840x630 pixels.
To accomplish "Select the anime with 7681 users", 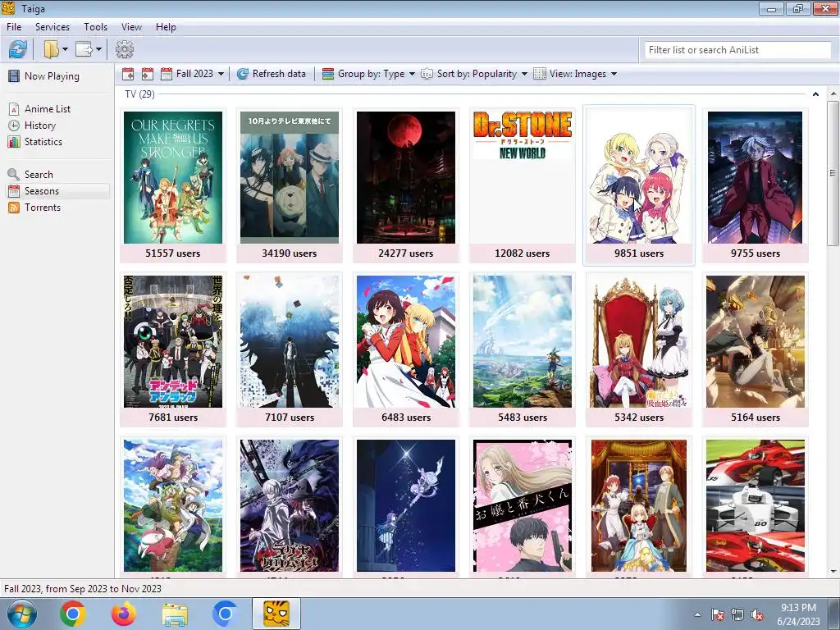I will pyautogui.click(x=173, y=349).
